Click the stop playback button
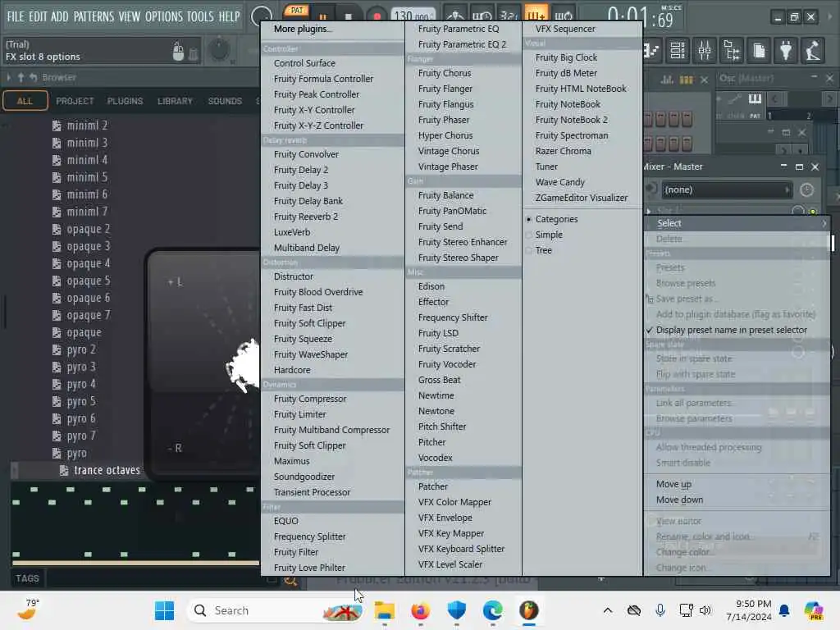840x630 pixels. 348,16
